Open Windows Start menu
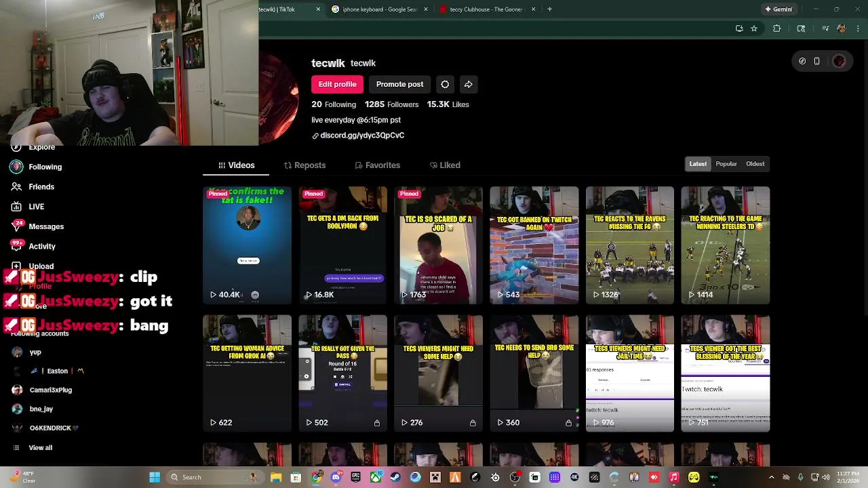The image size is (868, 488). pyautogui.click(x=155, y=477)
